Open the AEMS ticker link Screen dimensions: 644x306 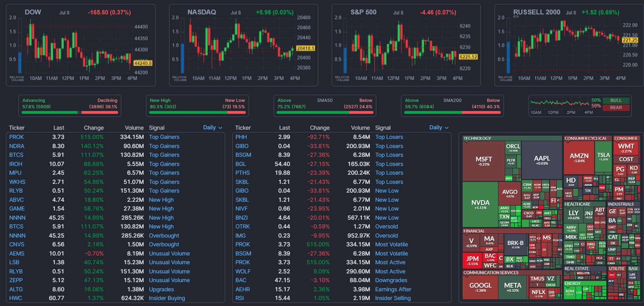point(17,253)
